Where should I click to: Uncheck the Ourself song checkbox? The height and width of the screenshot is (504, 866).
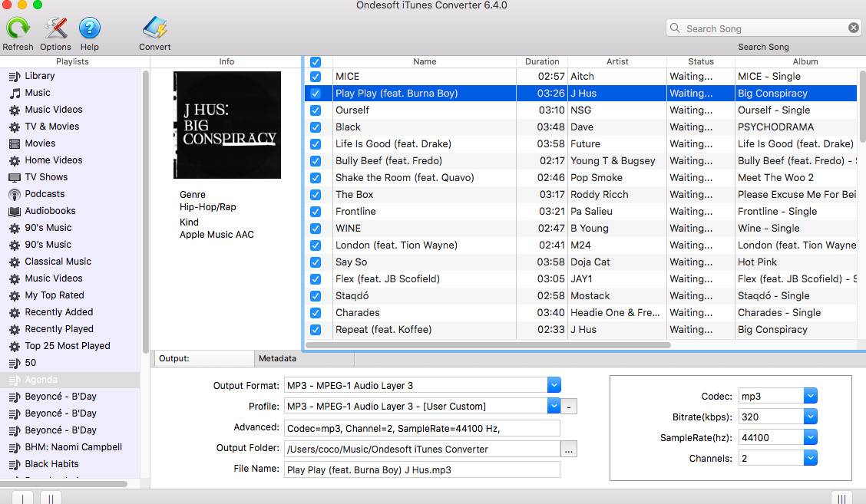tap(316, 110)
